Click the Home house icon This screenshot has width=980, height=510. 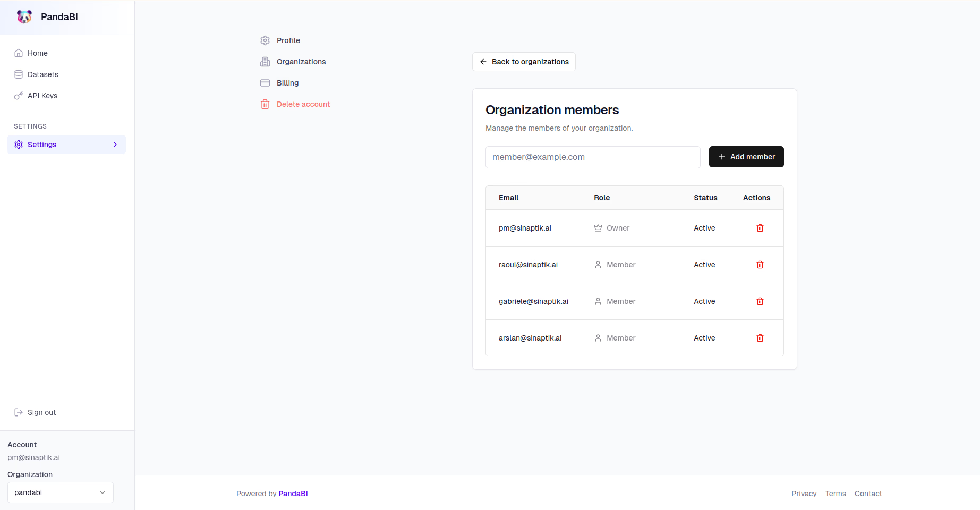tap(19, 53)
